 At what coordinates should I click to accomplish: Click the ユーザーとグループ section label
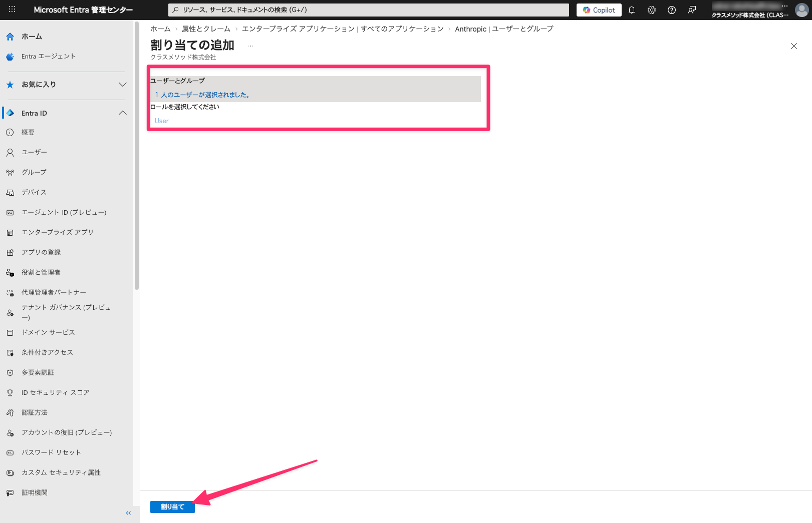click(177, 81)
